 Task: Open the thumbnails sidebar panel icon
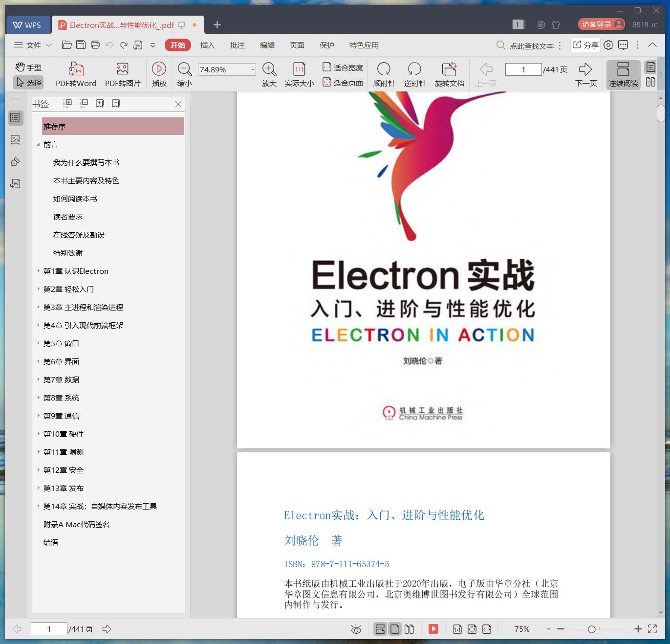pos(15,140)
